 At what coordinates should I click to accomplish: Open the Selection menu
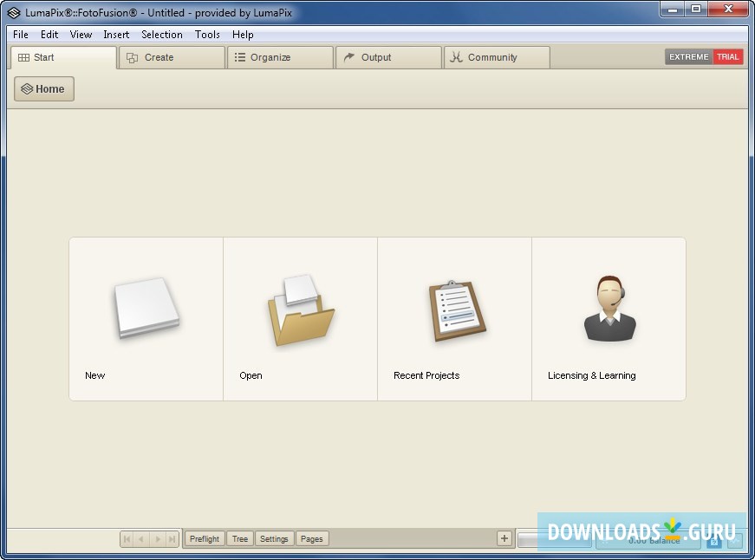click(162, 35)
